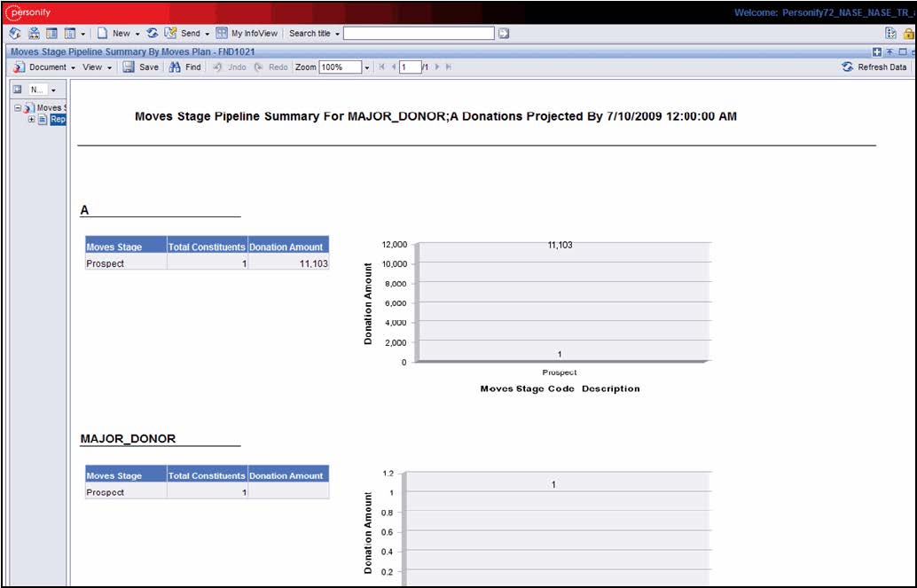Click the Save button label
The width and height of the screenshot is (917, 588).
pyautogui.click(x=148, y=67)
